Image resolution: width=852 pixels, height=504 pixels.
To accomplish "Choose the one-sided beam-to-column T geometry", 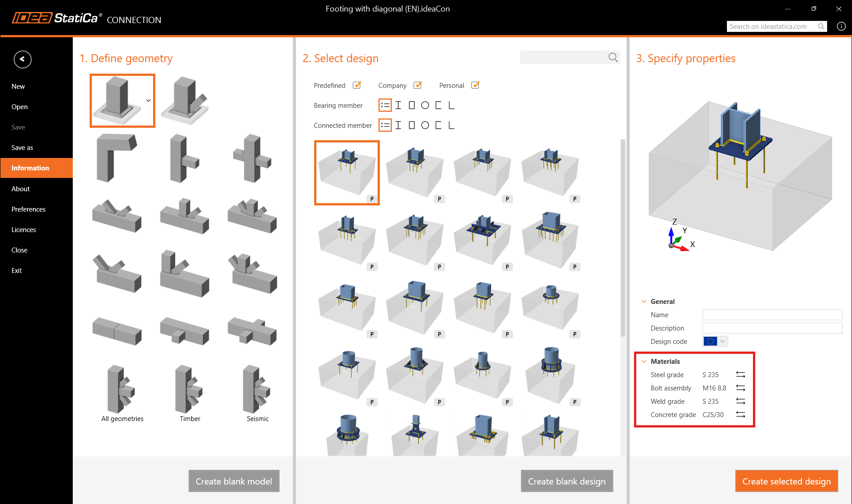I will pos(185,158).
